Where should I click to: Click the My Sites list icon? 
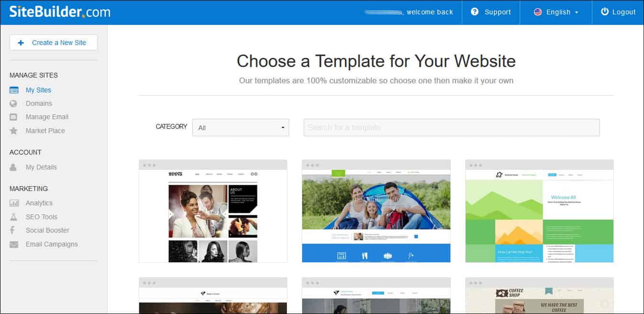coord(14,90)
